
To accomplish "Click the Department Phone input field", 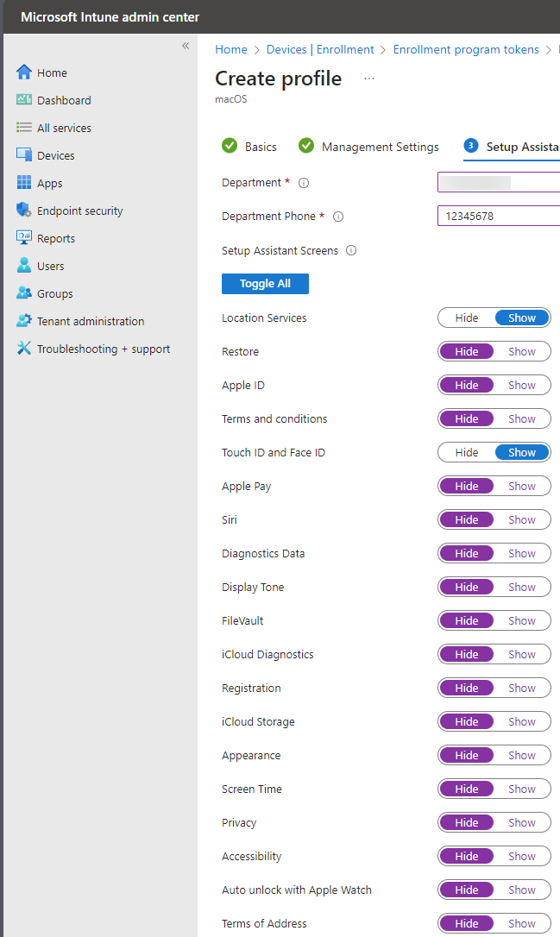I will 499,217.
